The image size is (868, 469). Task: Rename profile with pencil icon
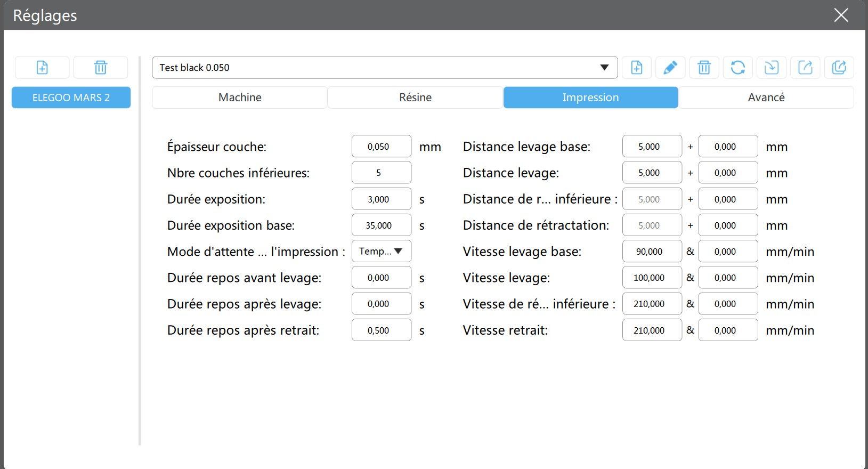pyautogui.click(x=670, y=68)
